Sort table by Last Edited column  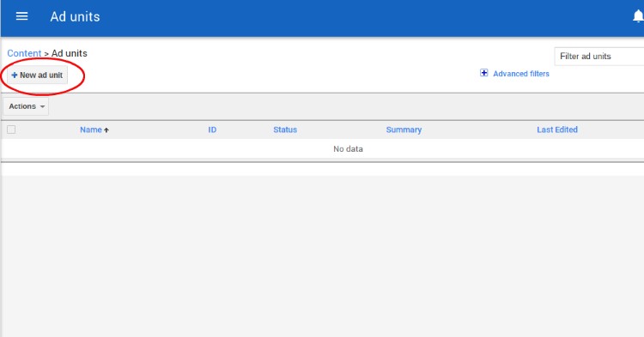pos(557,129)
